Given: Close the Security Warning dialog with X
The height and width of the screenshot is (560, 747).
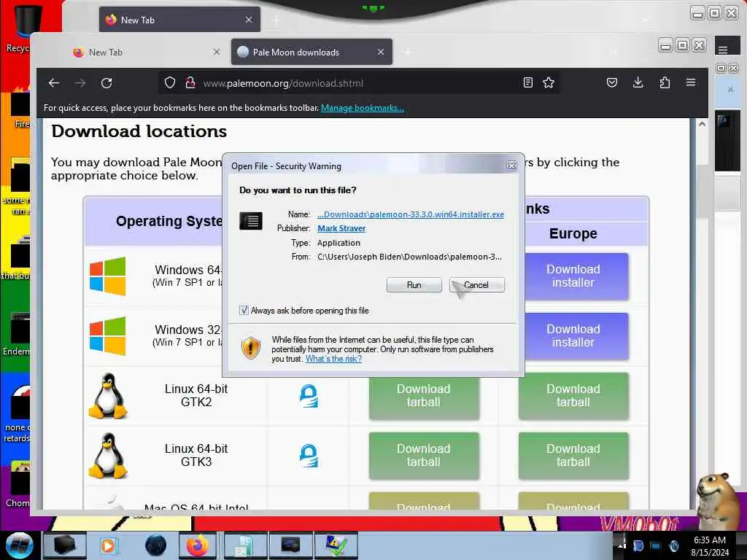Looking at the screenshot, I should point(511,166).
